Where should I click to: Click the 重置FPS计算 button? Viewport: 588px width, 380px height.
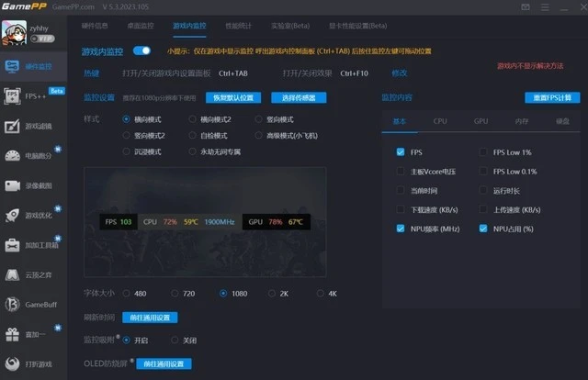coord(552,97)
